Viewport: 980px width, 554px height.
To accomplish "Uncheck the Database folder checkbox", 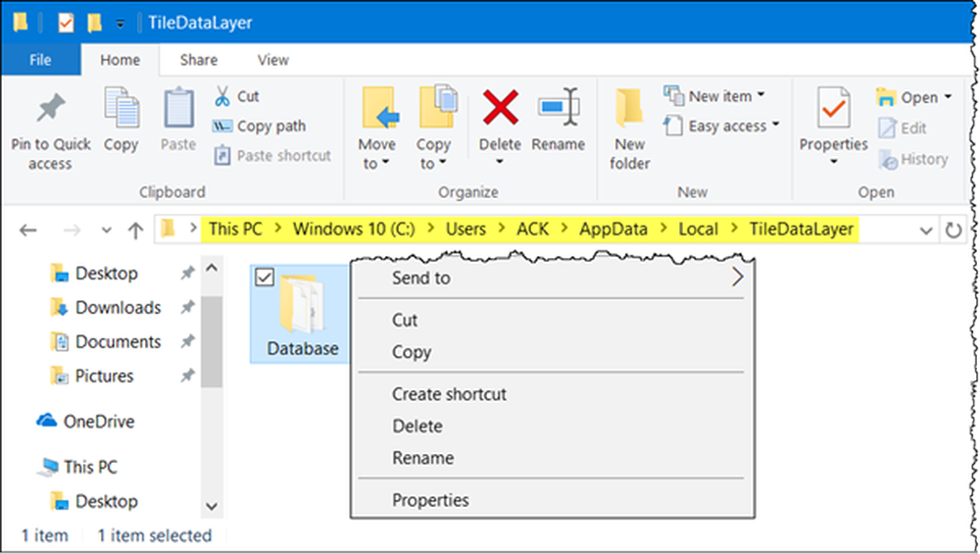I will (x=265, y=277).
